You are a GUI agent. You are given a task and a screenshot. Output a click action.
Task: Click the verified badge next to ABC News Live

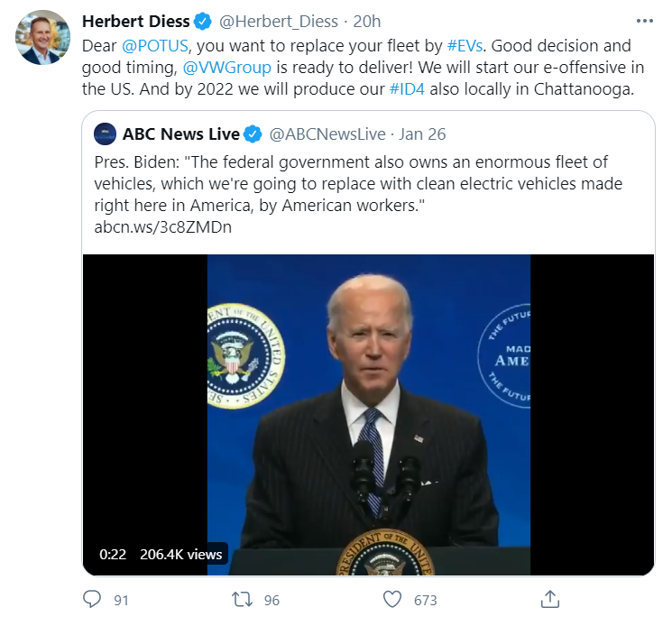click(x=253, y=134)
